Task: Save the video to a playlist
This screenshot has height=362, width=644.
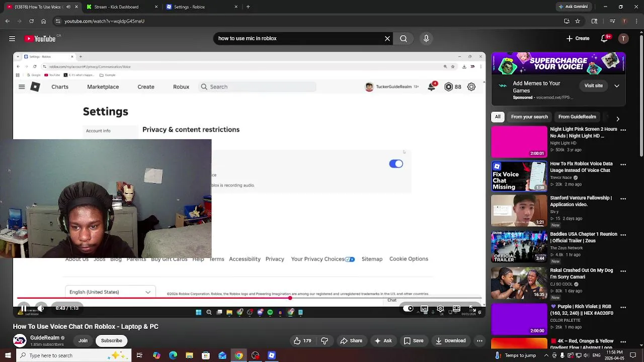Action: [414, 340]
